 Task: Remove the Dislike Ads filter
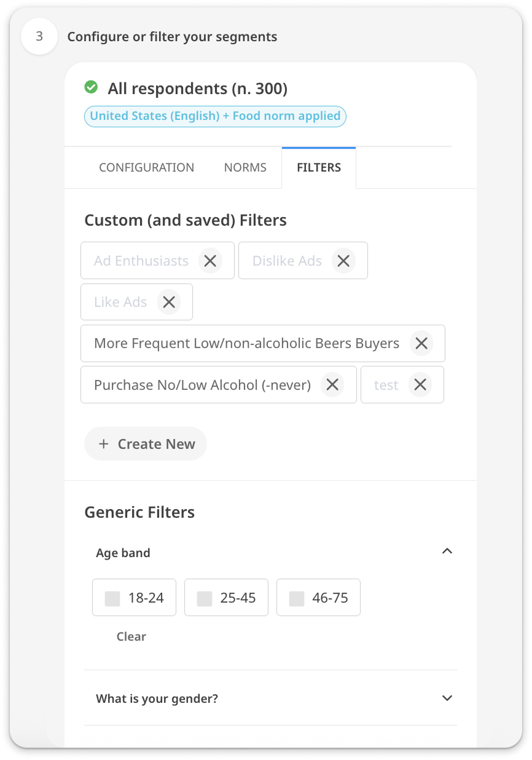pyautogui.click(x=343, y=261)
